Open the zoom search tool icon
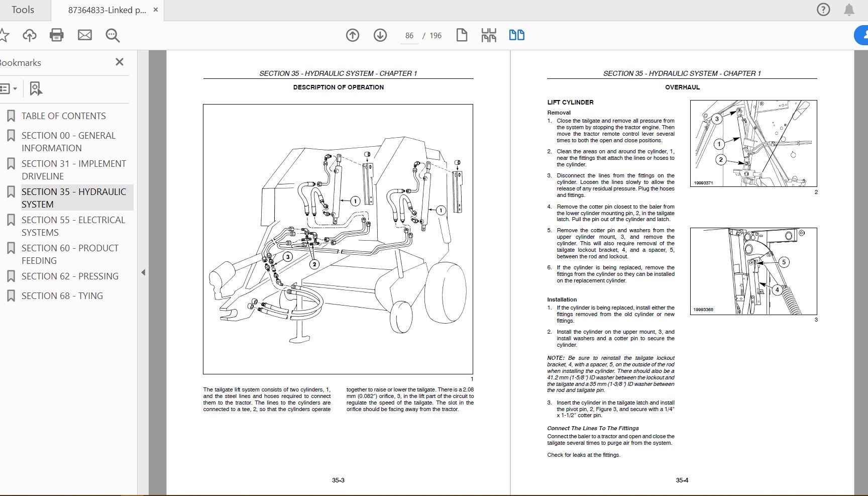 tap(112, 35)
